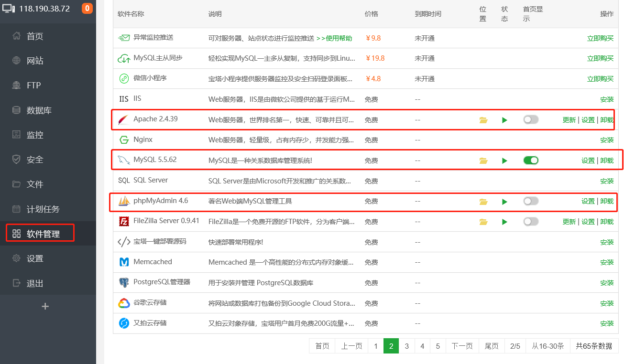
Task: Click 安装 for Memcached
Action: [x=607, y=262]
